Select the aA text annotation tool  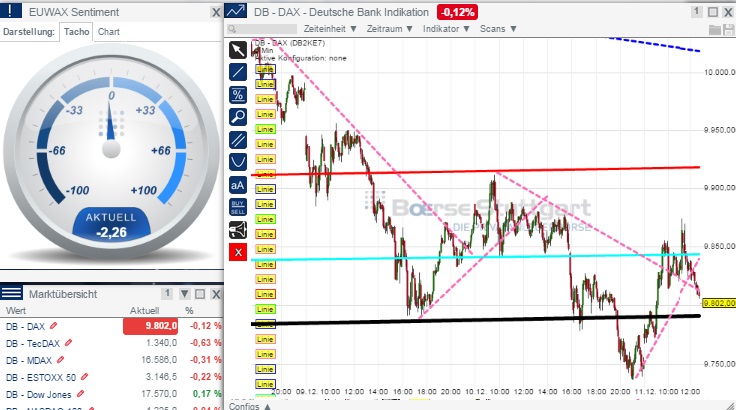[238, 185]
